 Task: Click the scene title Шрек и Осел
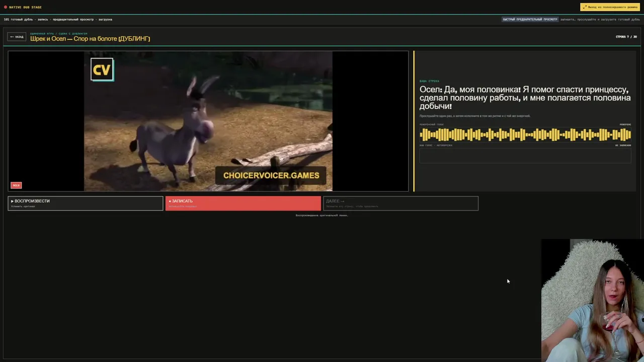tap(90, 39)
